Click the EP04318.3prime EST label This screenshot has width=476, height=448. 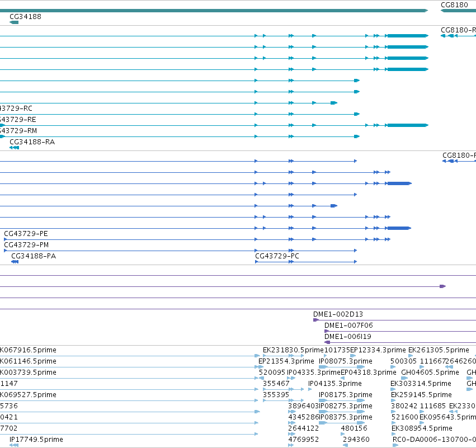pos(369,372)
